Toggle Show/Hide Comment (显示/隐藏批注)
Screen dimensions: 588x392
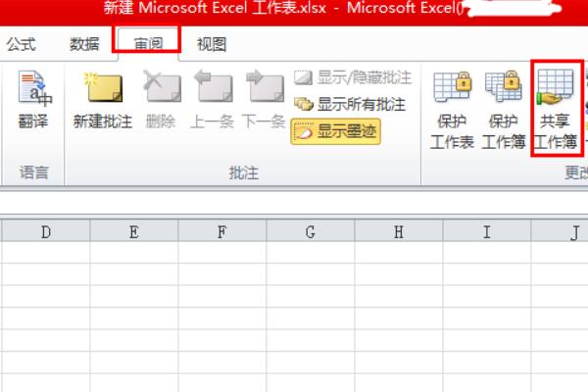pos(353,77)
